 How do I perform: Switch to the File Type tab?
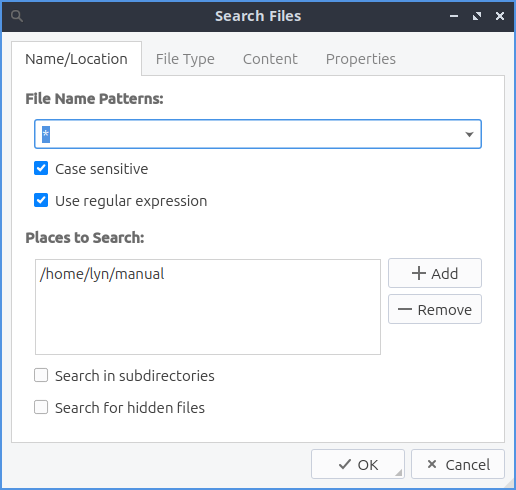(185, 59)
